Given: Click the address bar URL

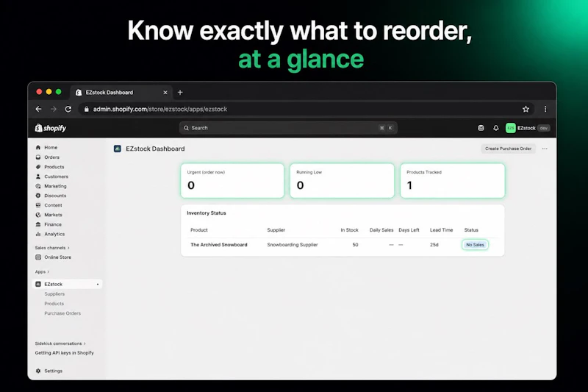Looking at the screenshot, I should tap(160, 109).
